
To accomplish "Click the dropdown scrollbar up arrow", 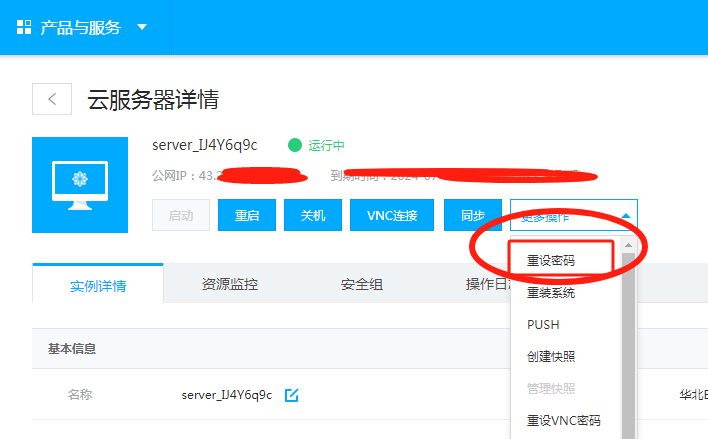I will (628, 245).
